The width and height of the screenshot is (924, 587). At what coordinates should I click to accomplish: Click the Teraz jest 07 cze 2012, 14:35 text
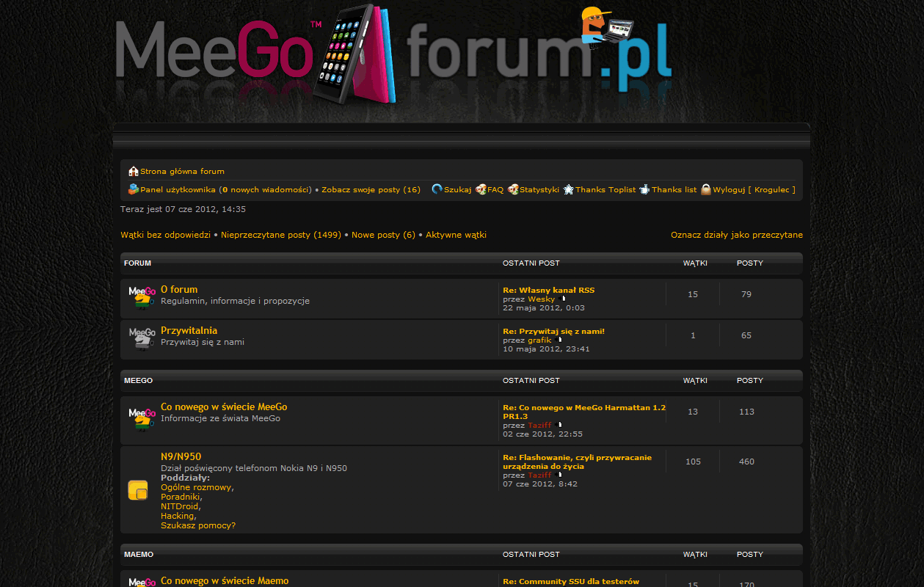click(x=183, y=209)
